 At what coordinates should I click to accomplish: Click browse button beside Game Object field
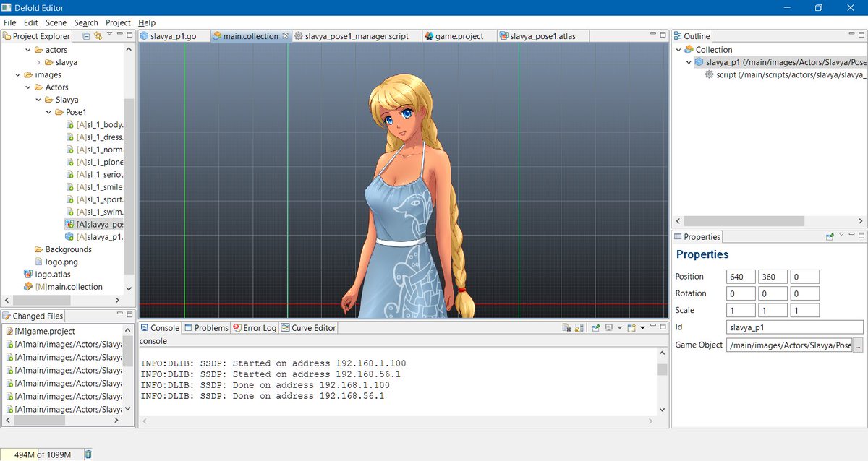[859, 345]
